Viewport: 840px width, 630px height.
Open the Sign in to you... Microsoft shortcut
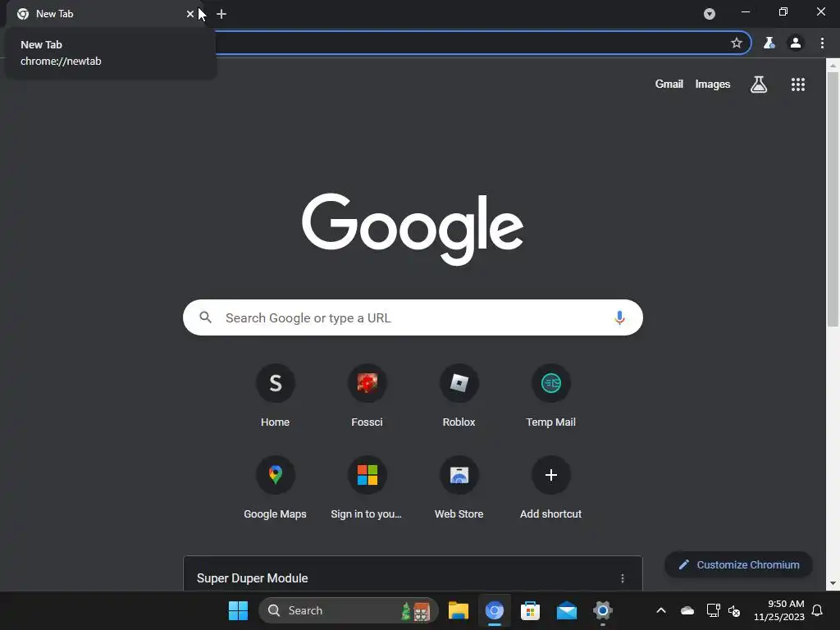point(367,488)
